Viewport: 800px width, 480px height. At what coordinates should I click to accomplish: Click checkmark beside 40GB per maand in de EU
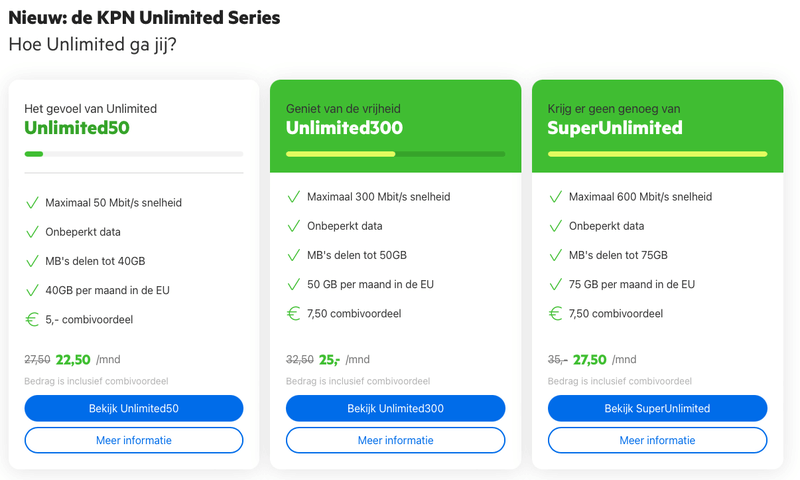[x=32, y=290]
